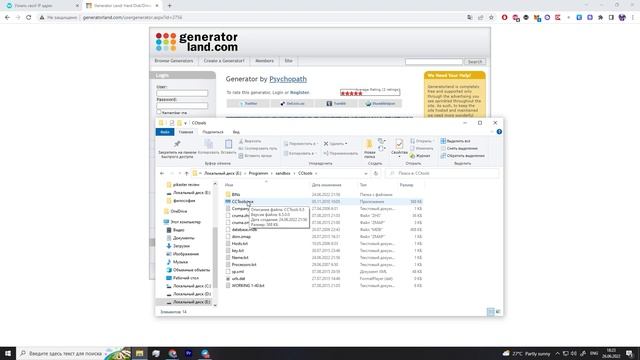Click Invert selection in ribbon

pyautogui.click(x=462, y=156)
